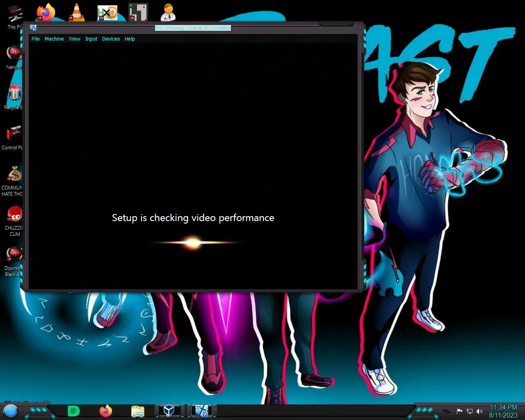This screenshot has width=525, height=420.
Task: Select the red creature desktop icon
Action: click(x=14, y=221)
